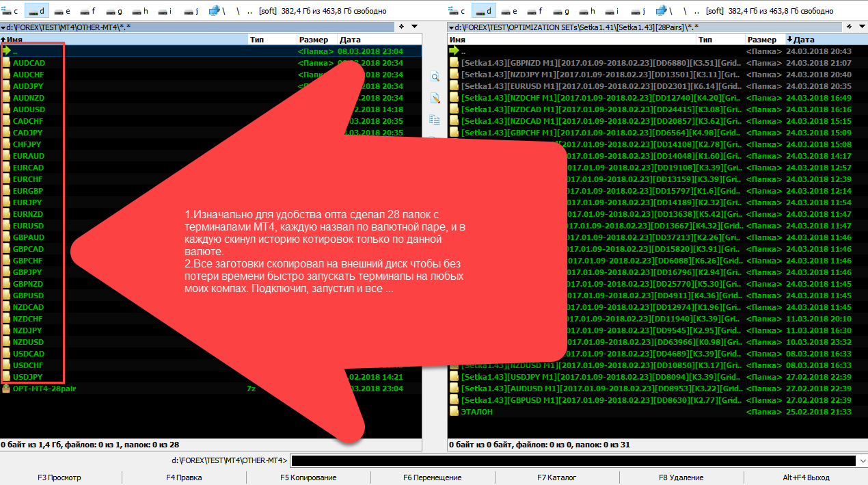Sort right panel by Дата column

(x=826, y=40)
